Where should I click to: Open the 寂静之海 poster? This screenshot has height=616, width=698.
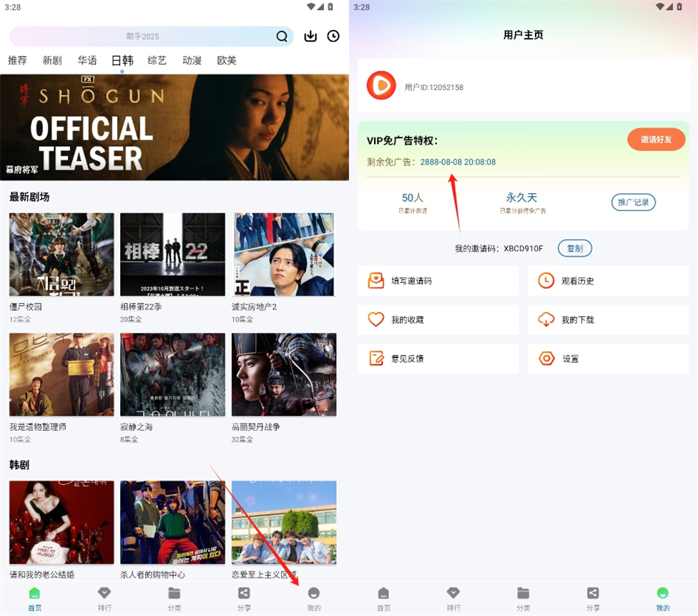pos(173,375)
